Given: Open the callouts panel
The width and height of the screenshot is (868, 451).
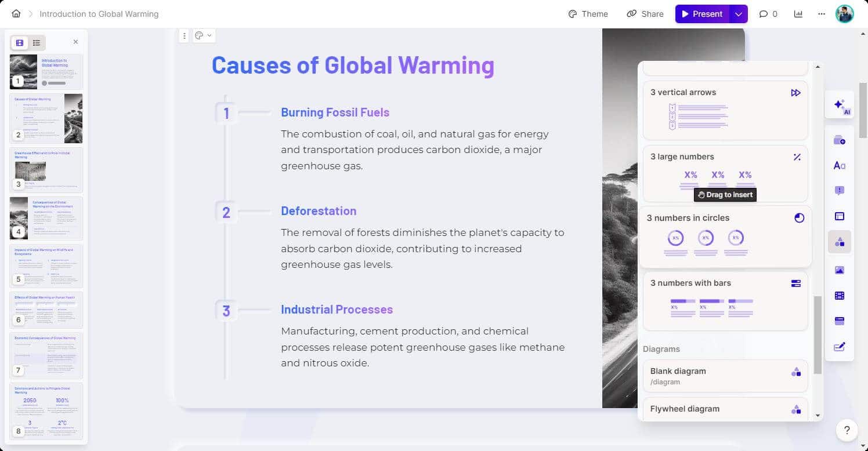Looking at the screenshot, I should point(840,191).
